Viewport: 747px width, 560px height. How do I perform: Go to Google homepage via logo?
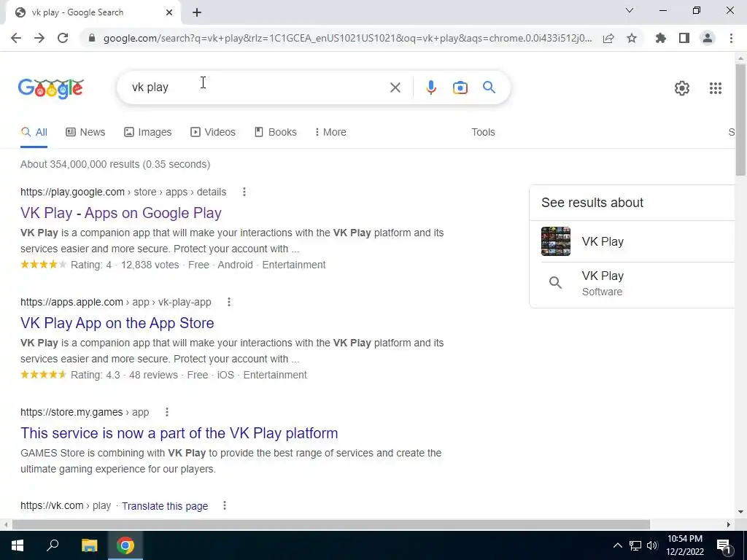[x=51, y=88]
